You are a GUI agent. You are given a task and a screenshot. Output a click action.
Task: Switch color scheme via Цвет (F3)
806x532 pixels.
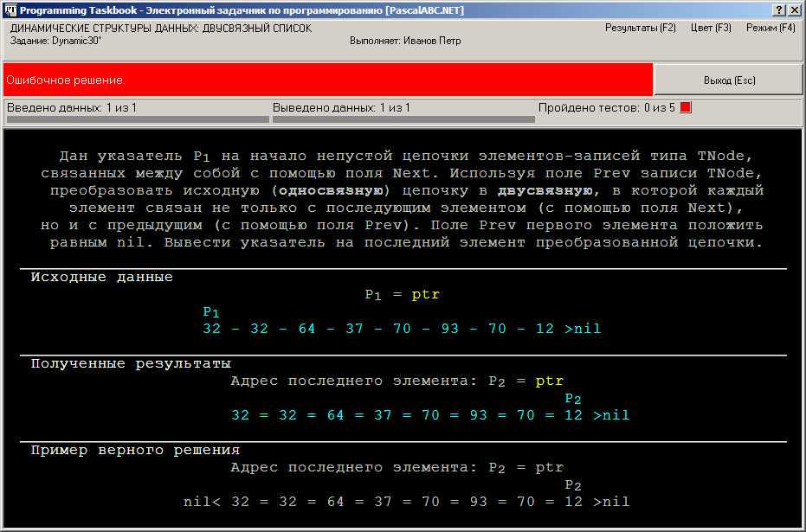pos(711,28)
